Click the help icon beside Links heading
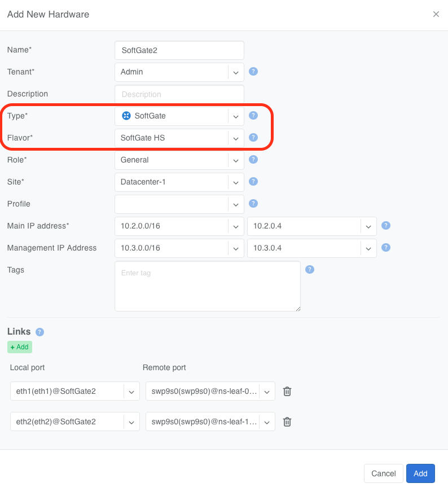 click(39, 332)
